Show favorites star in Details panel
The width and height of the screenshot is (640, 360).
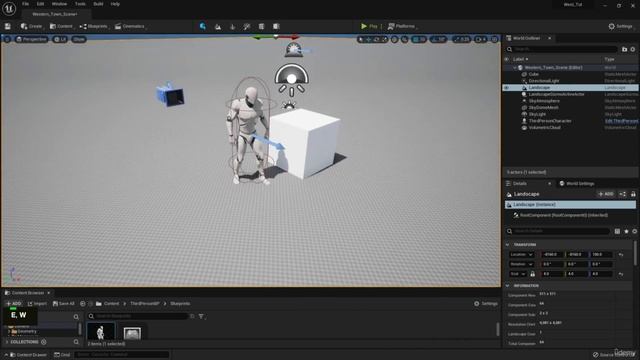[626, 231]
